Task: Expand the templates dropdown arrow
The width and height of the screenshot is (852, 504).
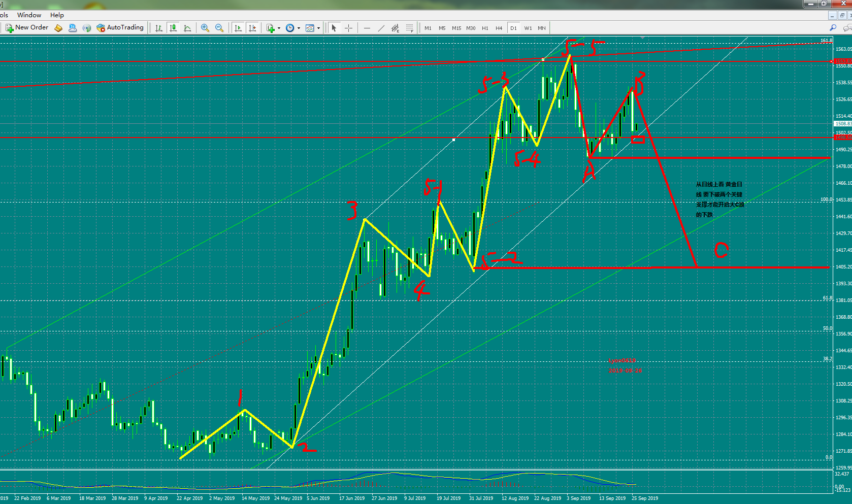Action: coord(318,28)
